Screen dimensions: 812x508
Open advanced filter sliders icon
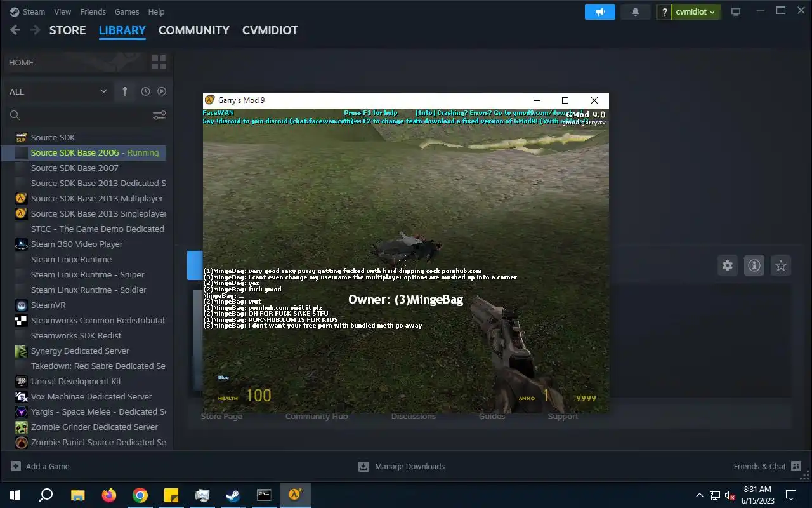[x=159, y=115]
